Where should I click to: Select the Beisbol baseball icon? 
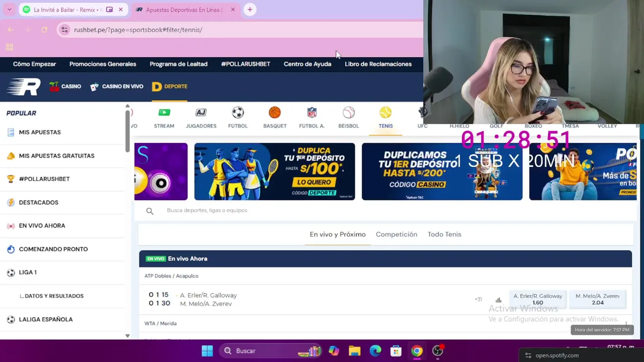(349, 112)
